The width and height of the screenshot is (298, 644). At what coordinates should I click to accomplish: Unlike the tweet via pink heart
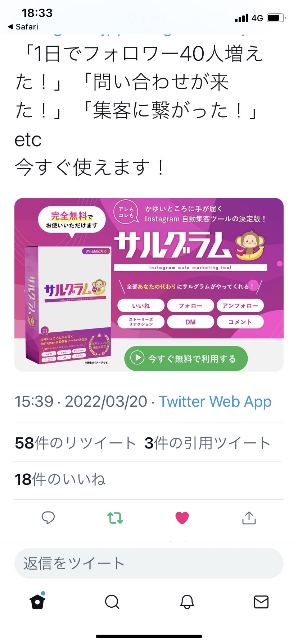click(x=182, y=518)
